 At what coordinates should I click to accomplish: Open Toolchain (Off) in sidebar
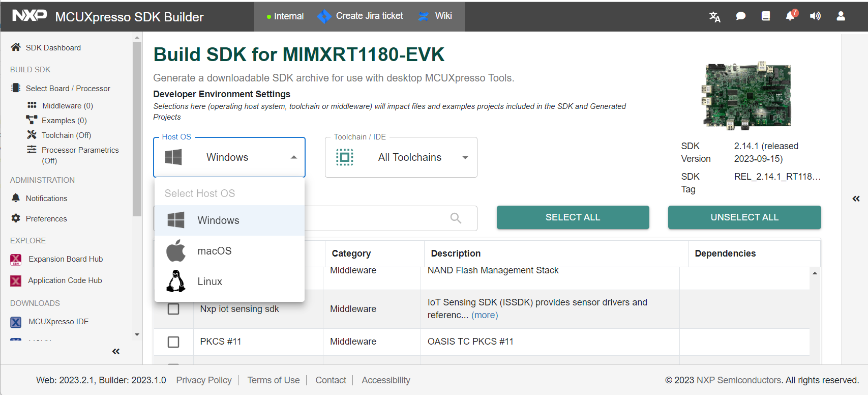point(66,135)
